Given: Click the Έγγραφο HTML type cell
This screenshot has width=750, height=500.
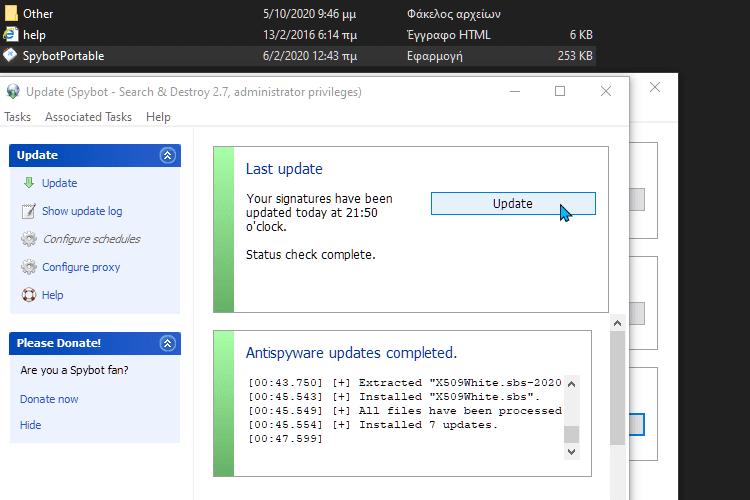Looking at the screenshot, I should click(x=449, y=35).
